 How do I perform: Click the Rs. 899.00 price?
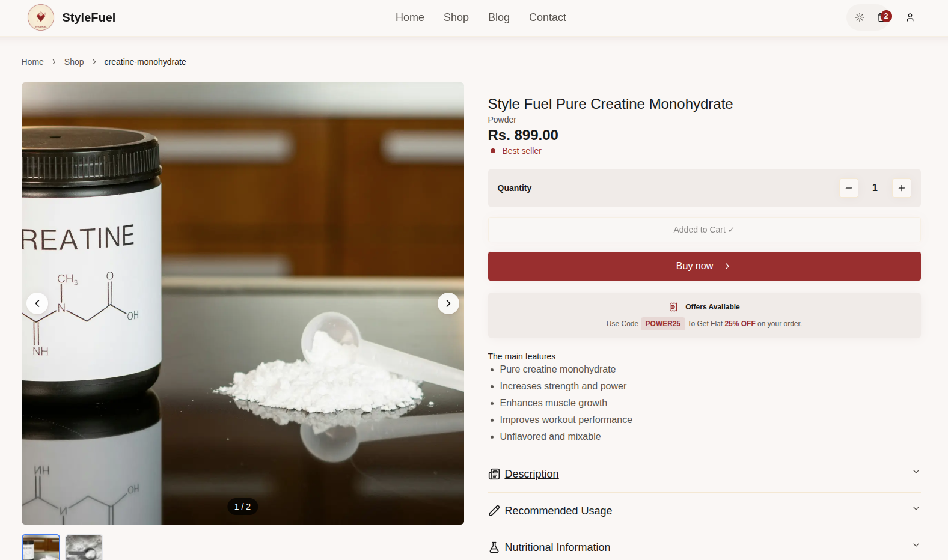click(523, 135)
